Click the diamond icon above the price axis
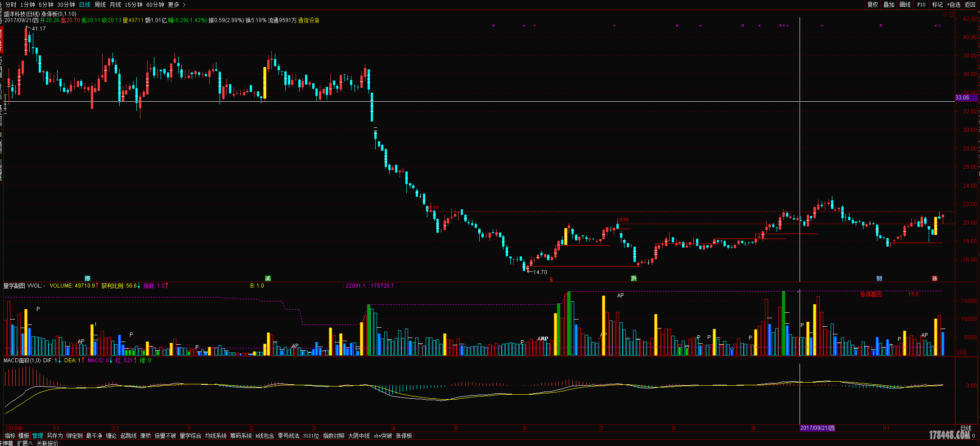 [945, 14]
